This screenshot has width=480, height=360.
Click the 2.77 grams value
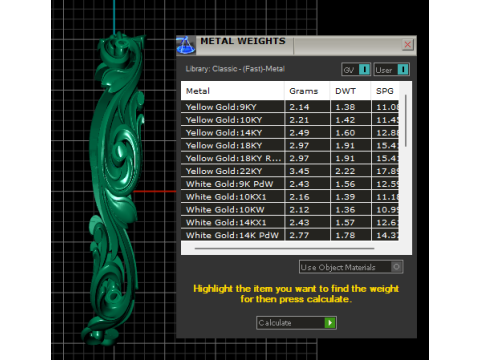[299, 235]
